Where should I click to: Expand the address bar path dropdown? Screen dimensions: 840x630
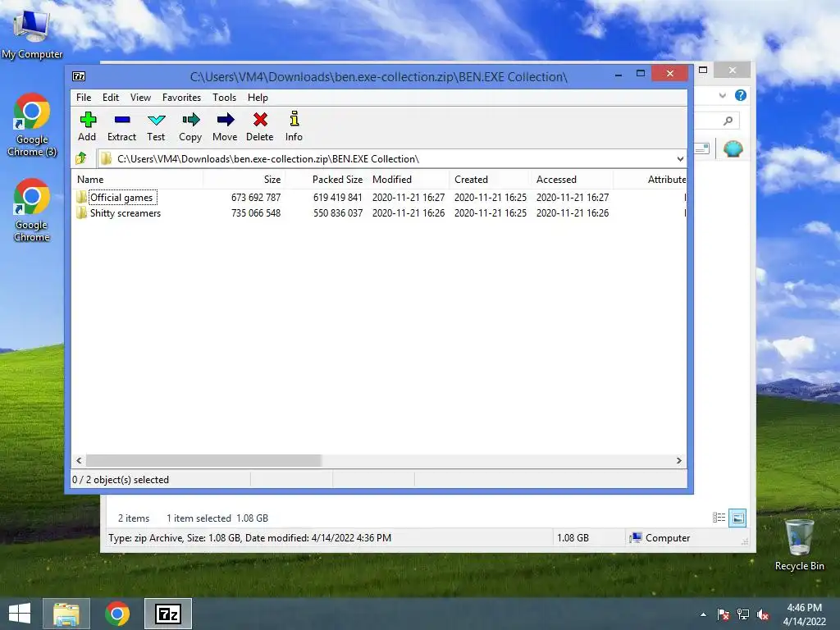point(680,158)
